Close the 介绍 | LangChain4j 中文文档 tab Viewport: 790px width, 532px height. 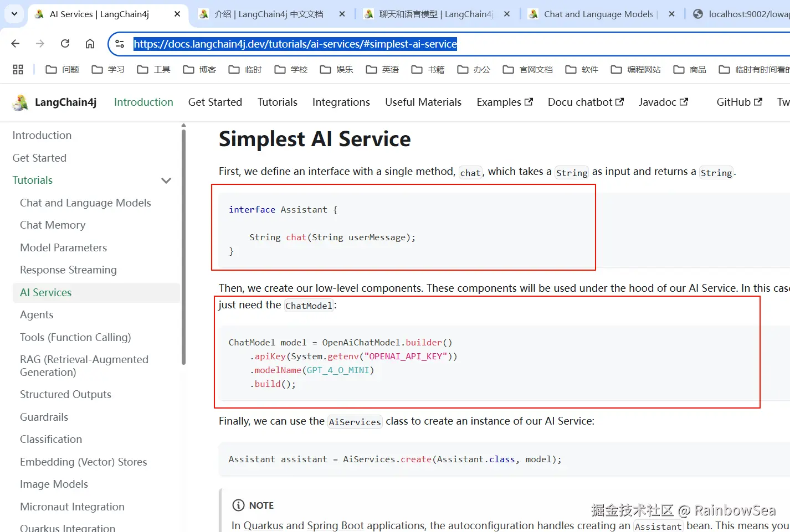point(342,14)
